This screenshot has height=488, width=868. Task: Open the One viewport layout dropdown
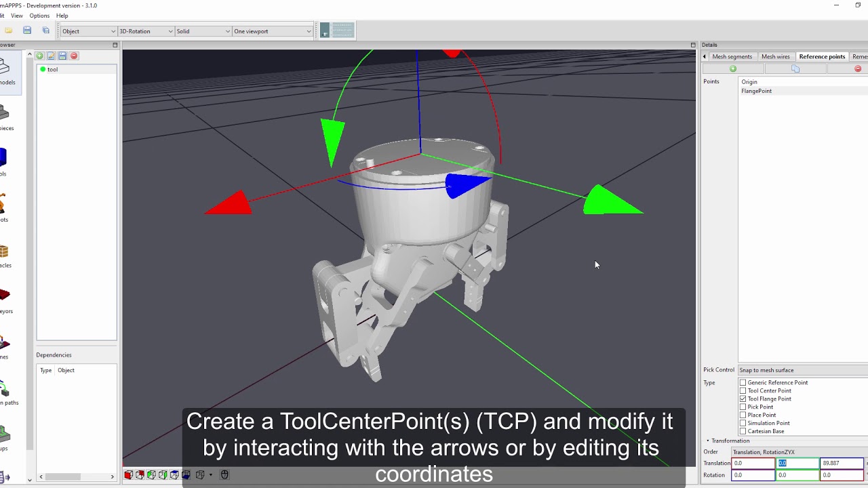coord(272,31)
